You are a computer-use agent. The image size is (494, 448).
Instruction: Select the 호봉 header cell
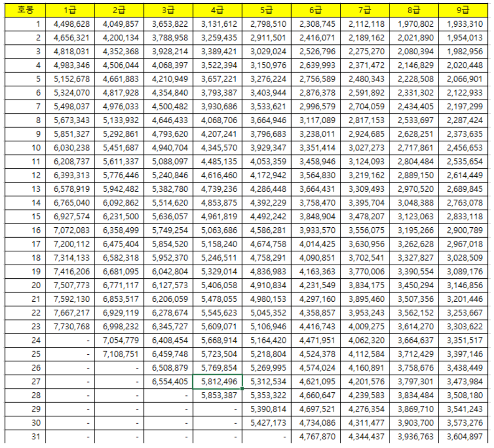tap(25, 10)
